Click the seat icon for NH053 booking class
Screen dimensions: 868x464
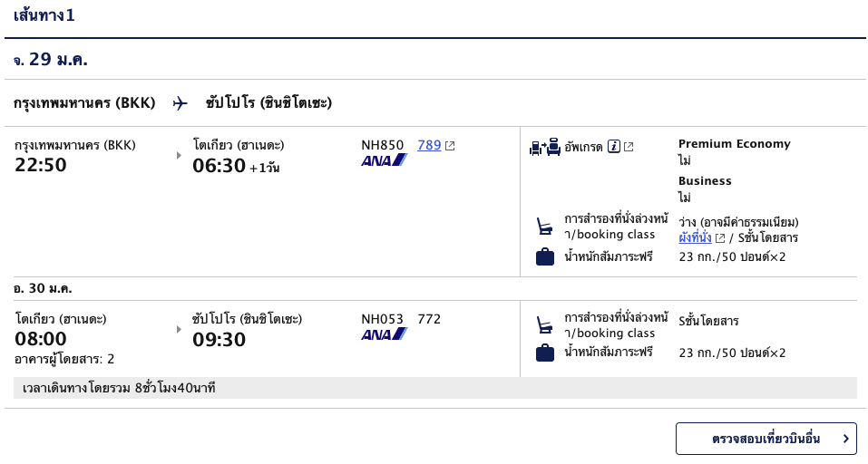[x=545, y=324]
